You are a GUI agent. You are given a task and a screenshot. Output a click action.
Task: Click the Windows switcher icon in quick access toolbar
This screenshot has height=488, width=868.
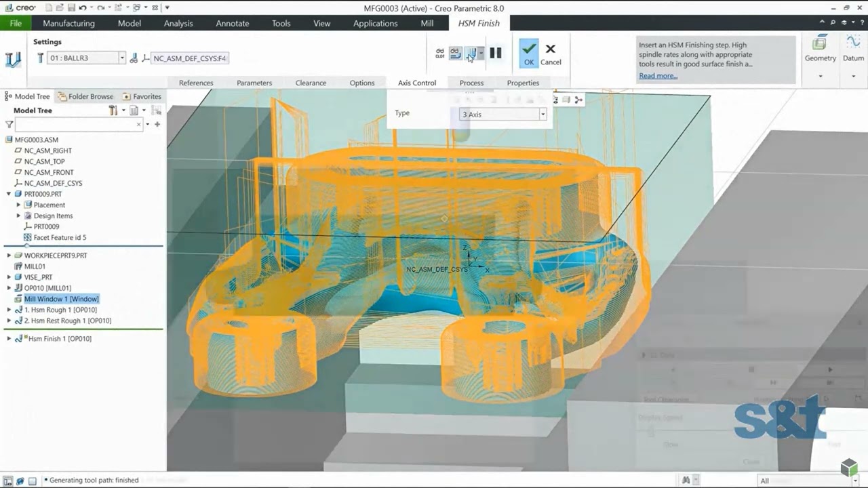[136, 8]
